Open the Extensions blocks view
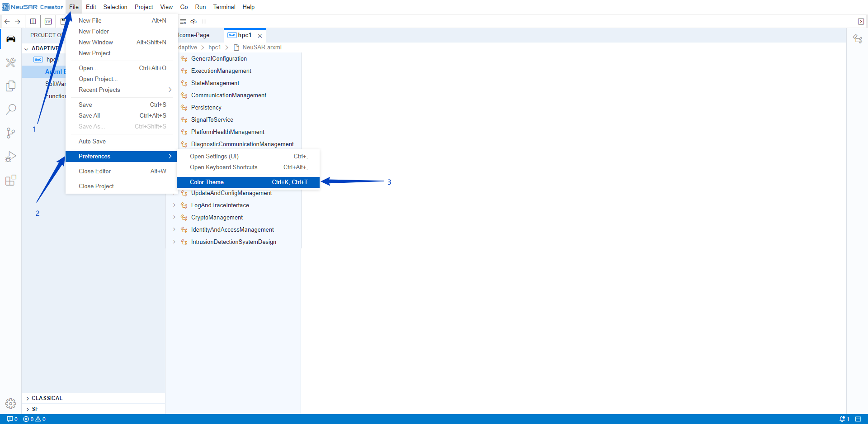Screen dimensions: 868x424 (x=11, y=180)
